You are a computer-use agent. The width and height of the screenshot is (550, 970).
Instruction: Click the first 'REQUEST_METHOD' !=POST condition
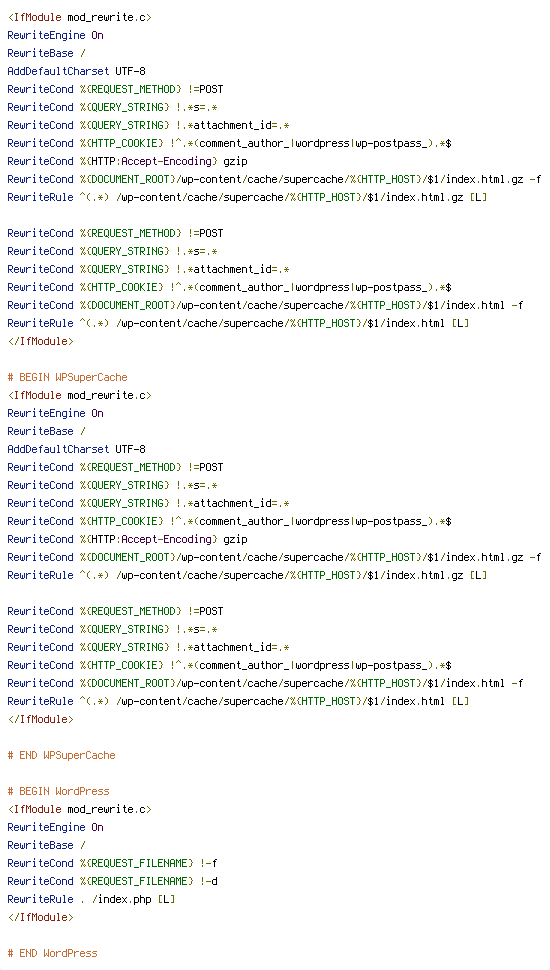coord(116,89)
